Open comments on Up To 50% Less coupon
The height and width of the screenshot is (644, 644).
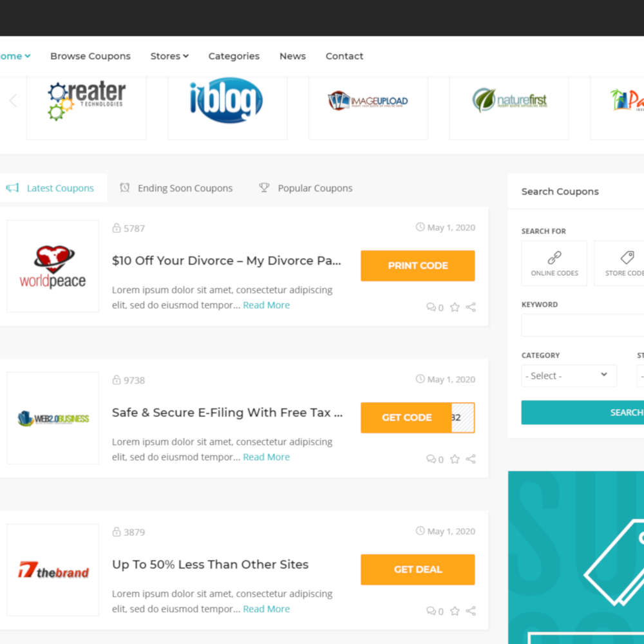[x=435, y=611]
